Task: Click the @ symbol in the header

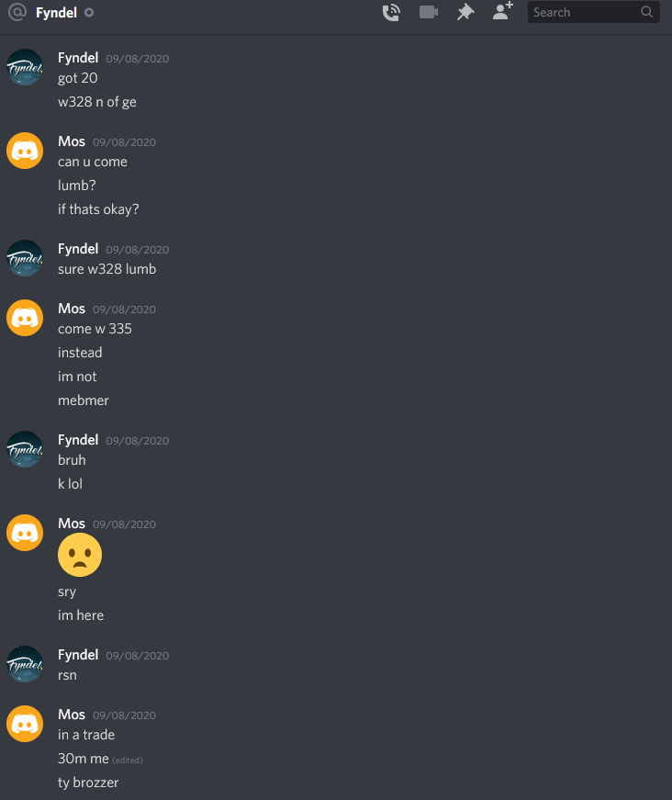Action: pos(17,12)
